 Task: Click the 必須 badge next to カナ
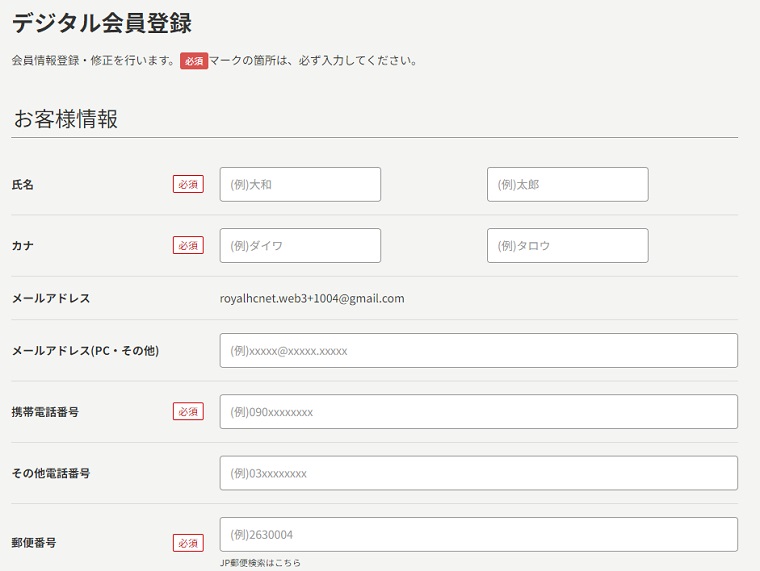(x=188, y=245)
